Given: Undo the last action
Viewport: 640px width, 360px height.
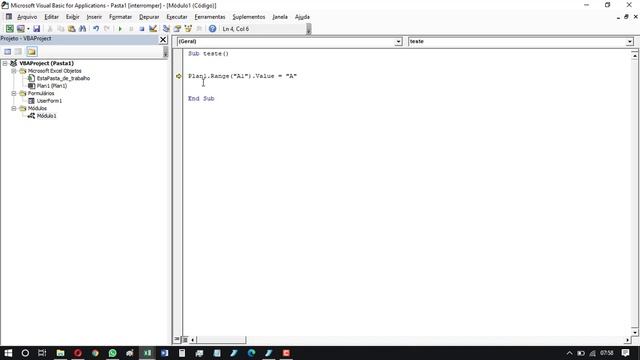Looking at the screenshot, I should coord(96,29).
